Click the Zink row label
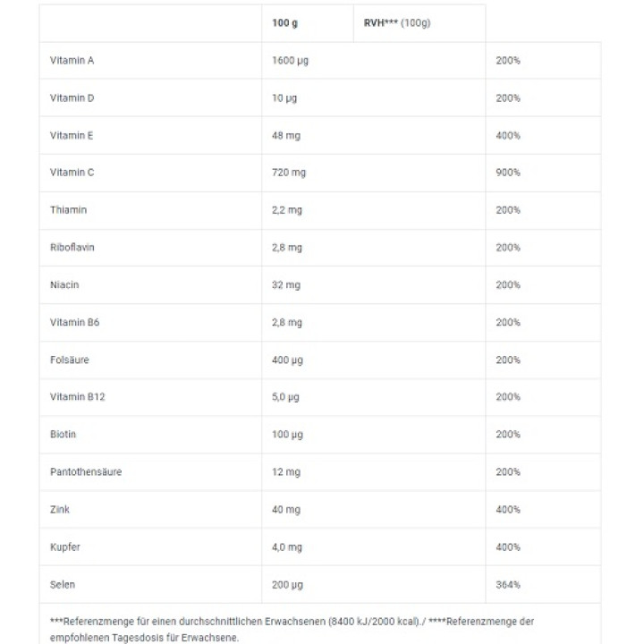The image size is (644, 644). (x=60, y=510)
